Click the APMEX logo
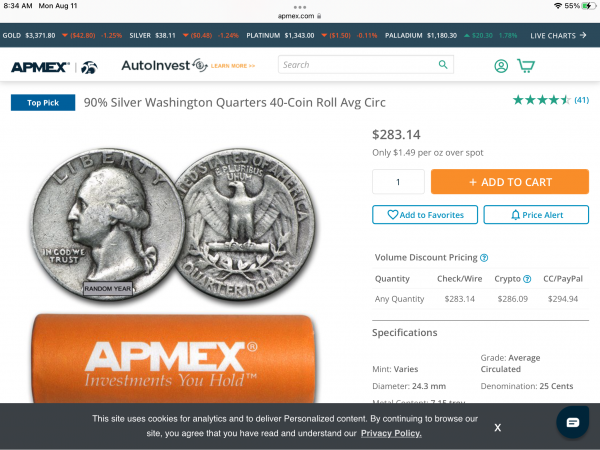Screen dimensions: 600x450 [x=40, y=67]
